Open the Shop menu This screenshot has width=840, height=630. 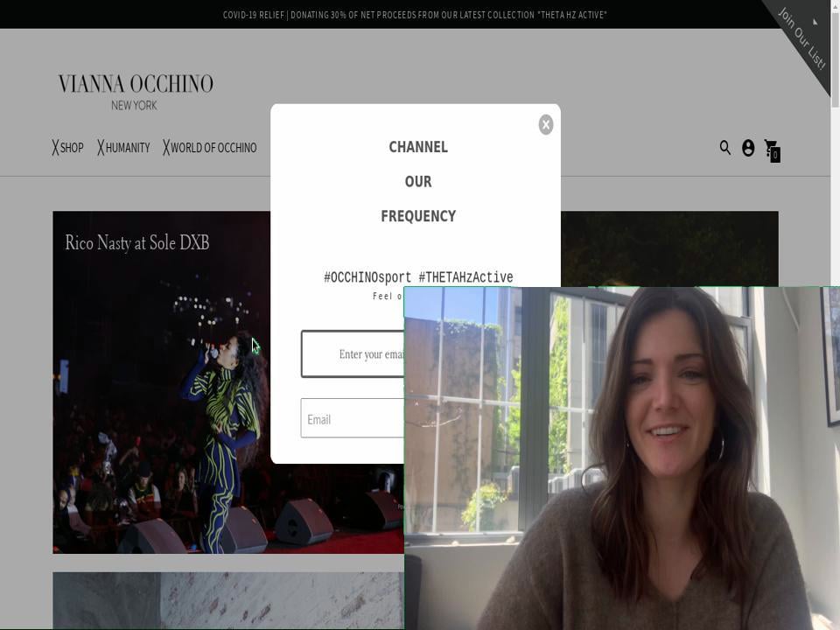tap(67, 147)
